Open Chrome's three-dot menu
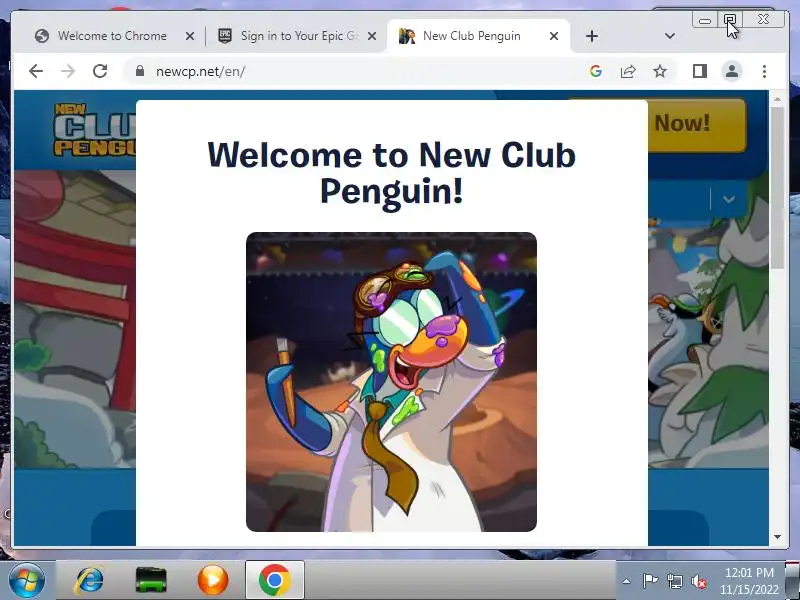 [764, 71]
